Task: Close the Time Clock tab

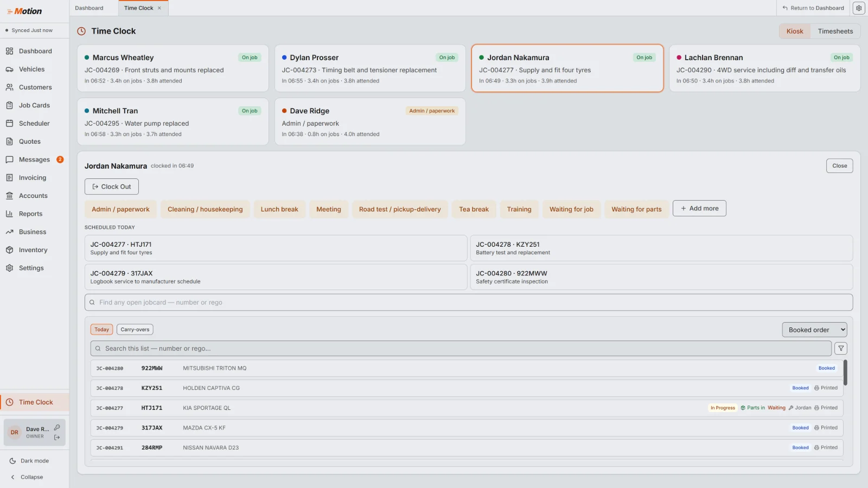Action: pyautogui.click(x=159, y=8)
